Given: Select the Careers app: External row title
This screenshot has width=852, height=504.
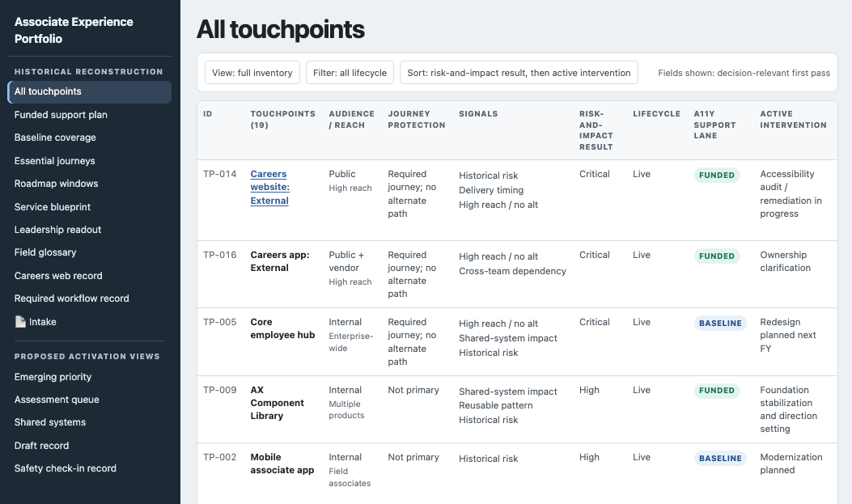Looking at the screenshot, I should pos(280,261).
